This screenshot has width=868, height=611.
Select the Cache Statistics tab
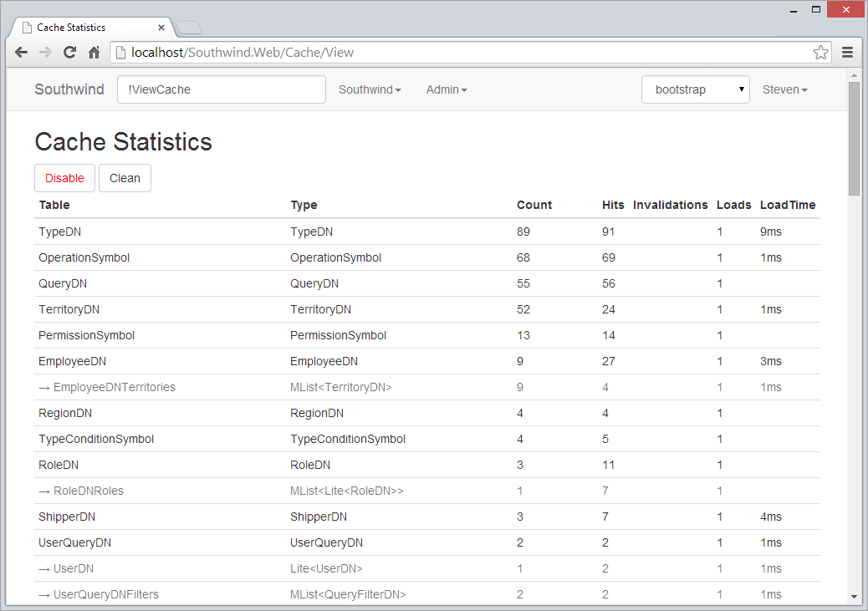(88, 28)
